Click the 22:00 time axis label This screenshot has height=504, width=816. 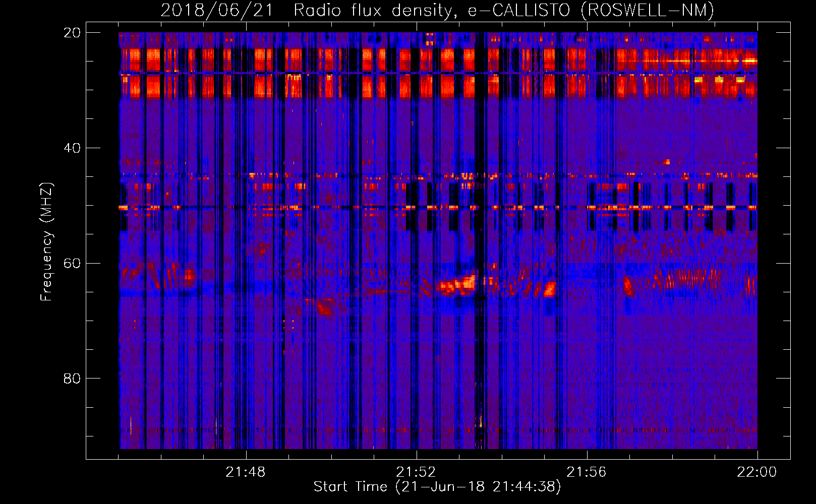756,472
